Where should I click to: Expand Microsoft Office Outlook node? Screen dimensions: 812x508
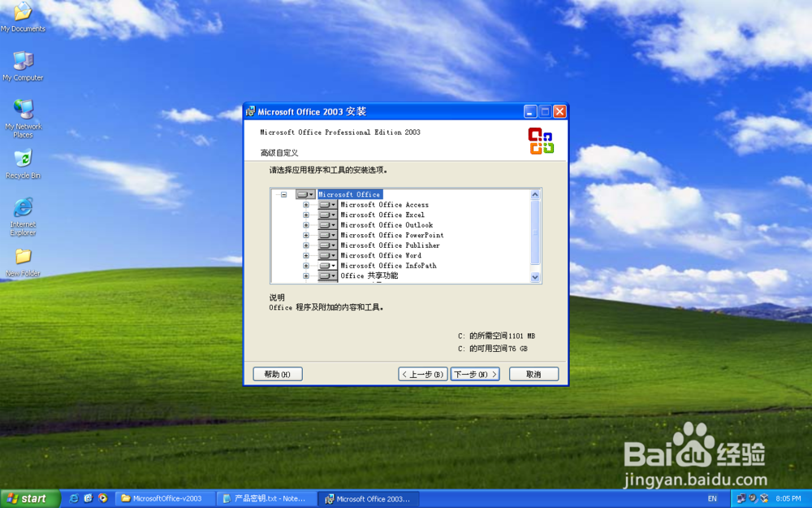click(306, 225)
